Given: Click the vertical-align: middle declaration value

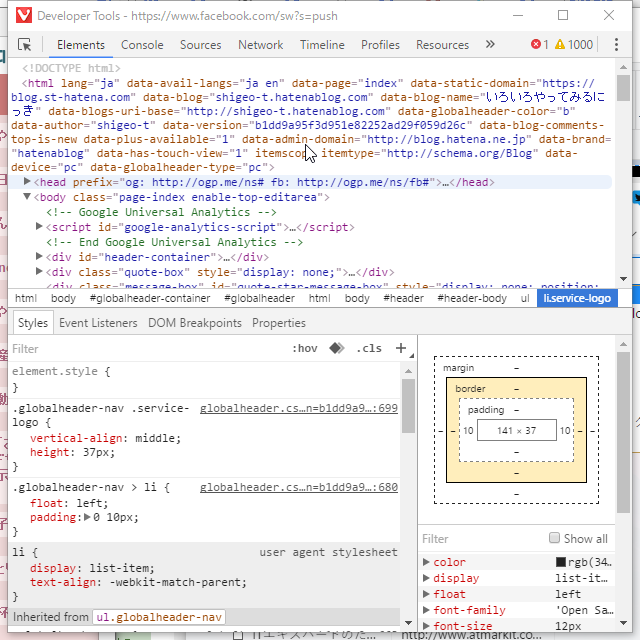Looking at the screenshot, I should pos(157,438).
